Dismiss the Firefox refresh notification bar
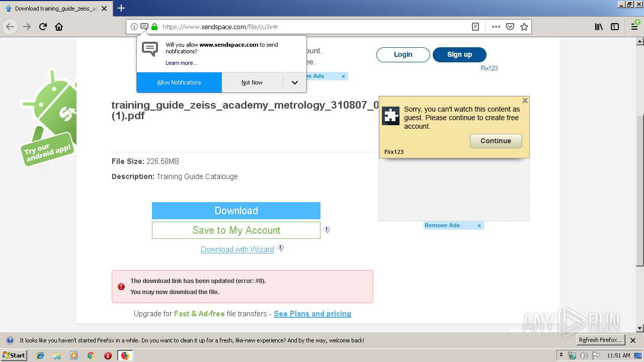Image resolution: width=644 pixels, height=362 pixels. (x=633, y=340)
